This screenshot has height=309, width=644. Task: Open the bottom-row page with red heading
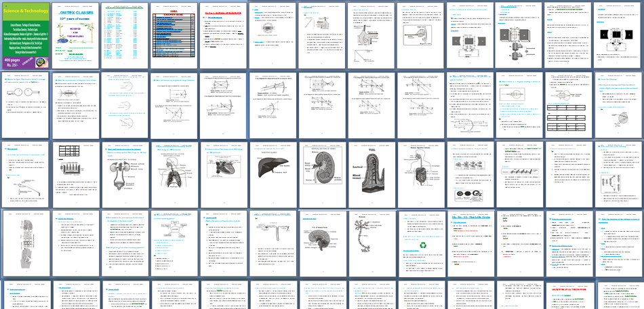point(569,295)
